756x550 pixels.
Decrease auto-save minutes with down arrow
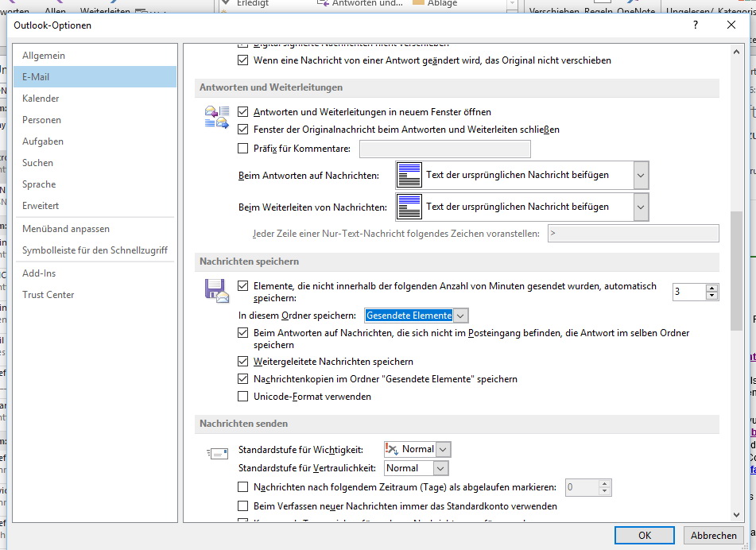pyautogui.click(x=711, y=296)
